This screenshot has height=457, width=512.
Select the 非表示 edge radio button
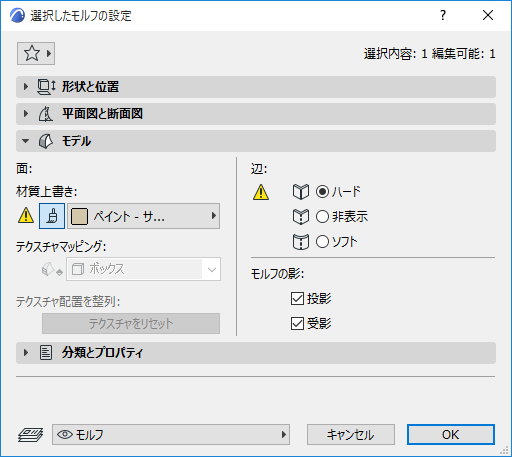pyautogui.click(x=322, y=217)
